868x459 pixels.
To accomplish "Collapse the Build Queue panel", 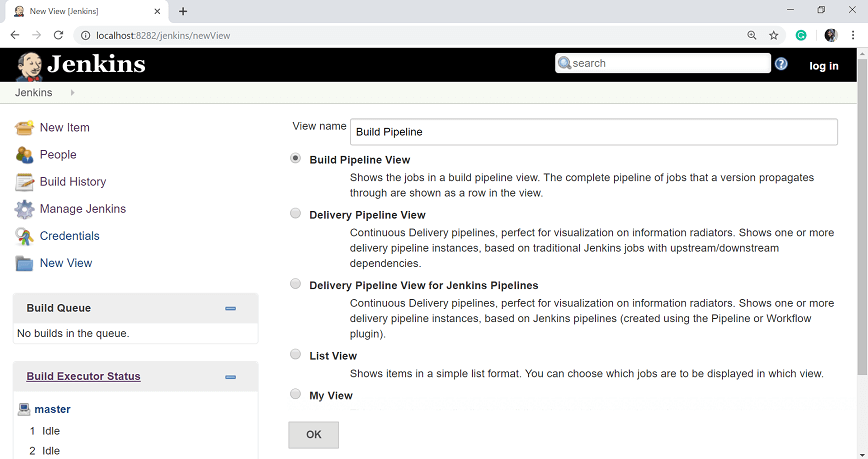I will 230,308.
